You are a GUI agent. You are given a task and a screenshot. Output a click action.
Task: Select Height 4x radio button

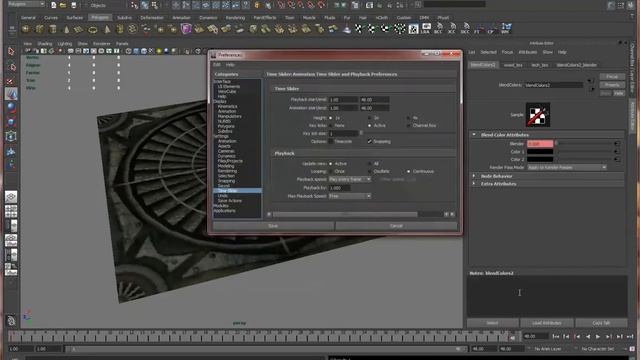click(x=408, y=118)
